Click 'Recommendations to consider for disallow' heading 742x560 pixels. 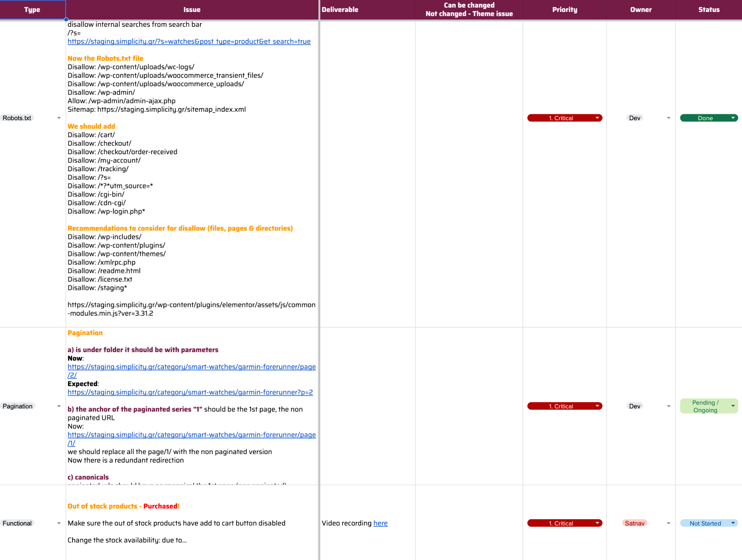pyautogui.click(x=180, y=228)
